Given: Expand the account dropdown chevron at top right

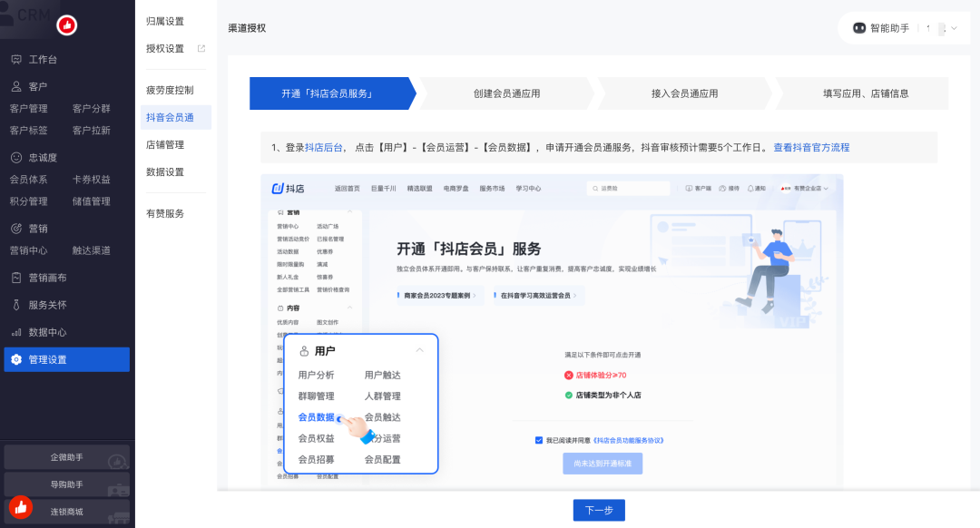Looking at the screenshot, I should [x=954, y=28].
